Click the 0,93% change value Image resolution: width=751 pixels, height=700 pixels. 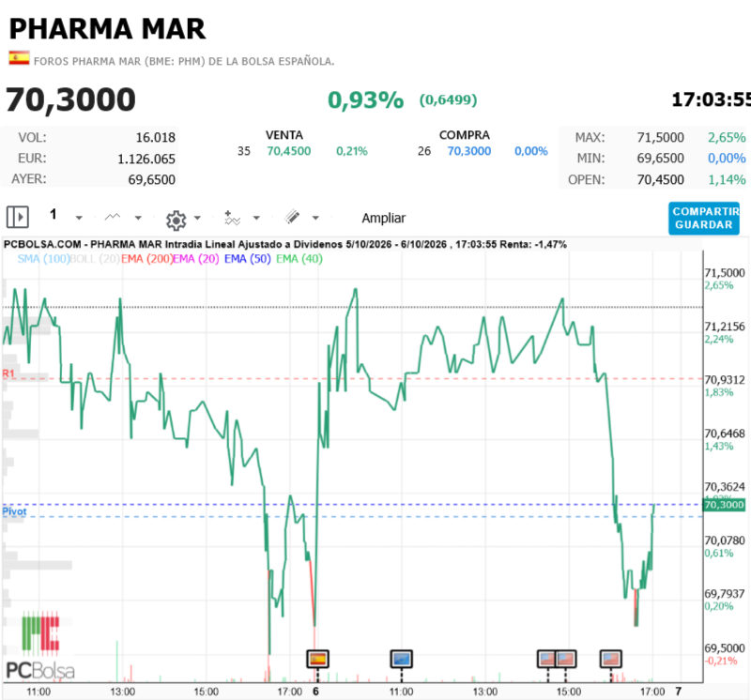click(x=365, y=100)
